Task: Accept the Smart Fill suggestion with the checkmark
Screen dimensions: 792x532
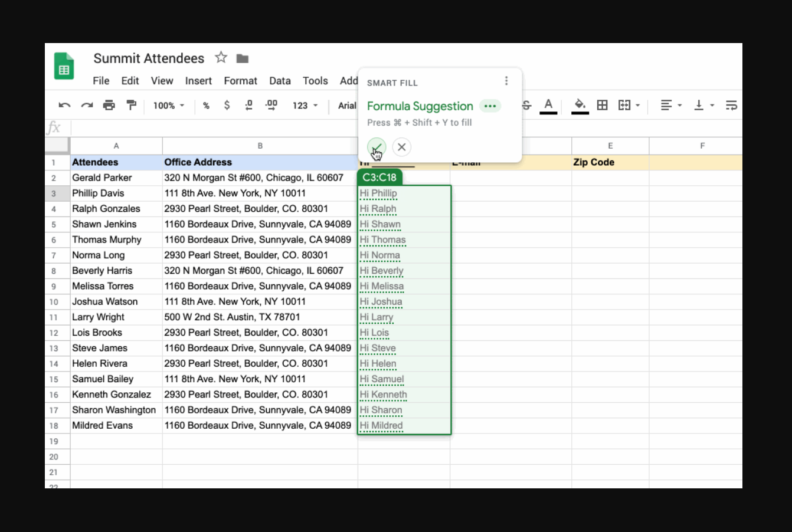Action: 377,147
